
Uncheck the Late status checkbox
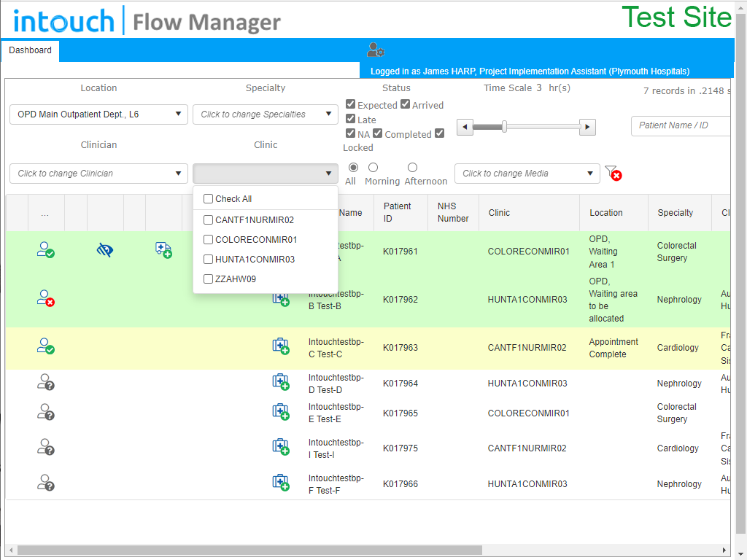(351, 119)
